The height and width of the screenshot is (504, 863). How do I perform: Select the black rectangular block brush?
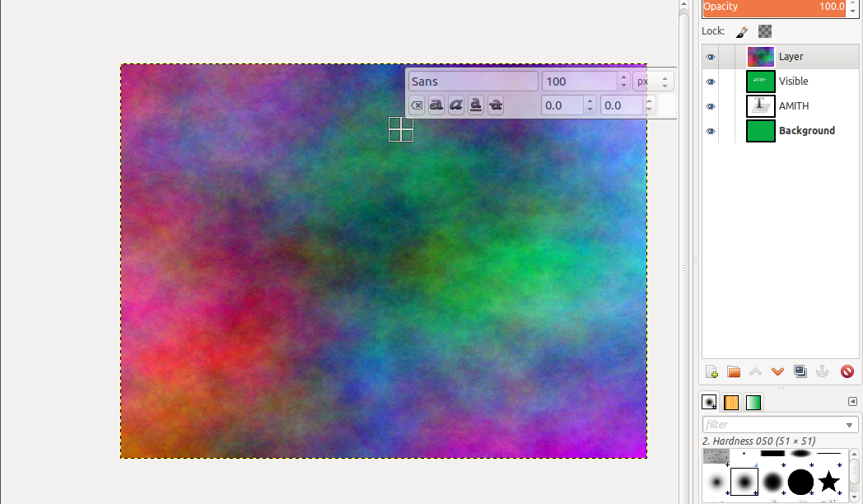point(772,454)
